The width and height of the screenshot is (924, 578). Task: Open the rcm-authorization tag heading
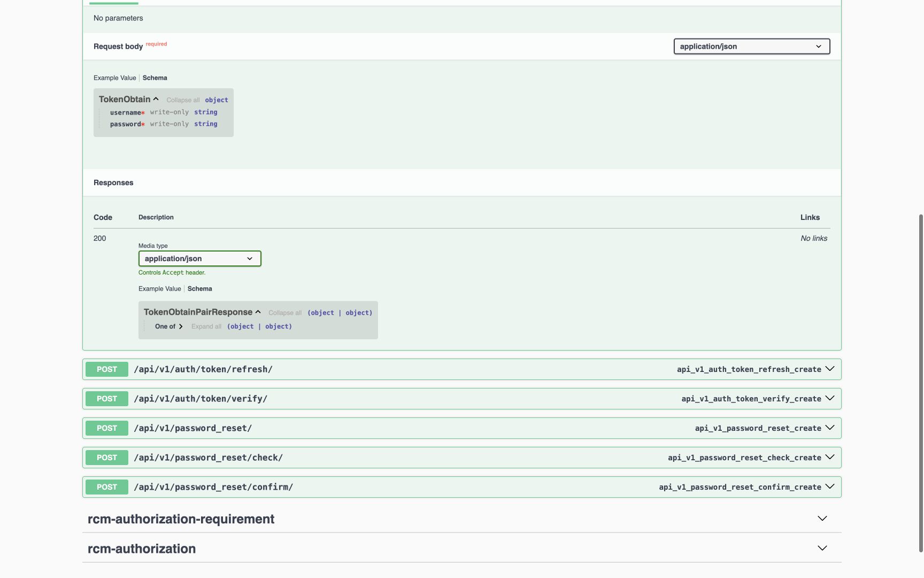coord(142,549)
